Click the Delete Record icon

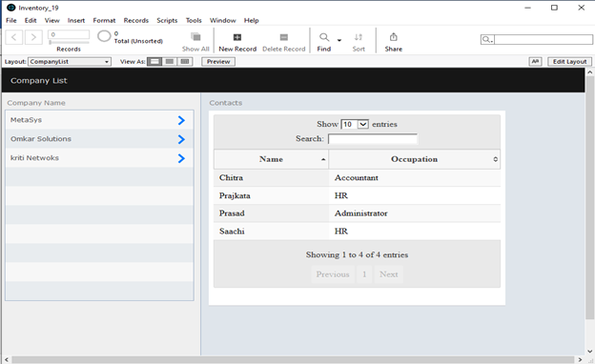(284, 37)
